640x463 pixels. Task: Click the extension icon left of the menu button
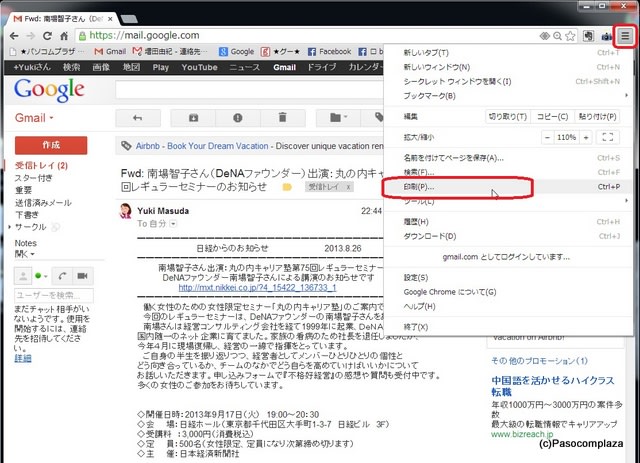click(x=607, y=36)
